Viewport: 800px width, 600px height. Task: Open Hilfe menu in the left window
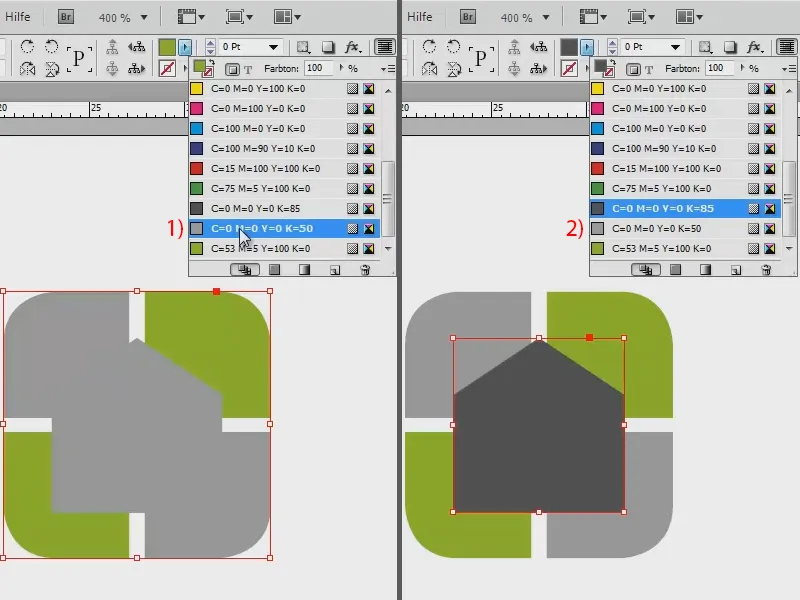[x=18, y=17]
